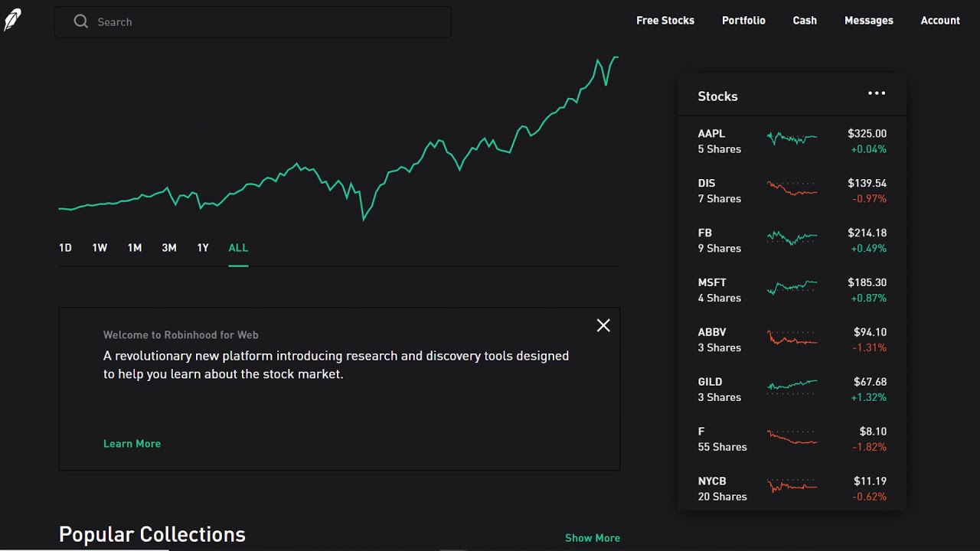The width and height of the screenshot is (980, 551).
Task: Click the 20 Shares label
Action: (722, 497)
